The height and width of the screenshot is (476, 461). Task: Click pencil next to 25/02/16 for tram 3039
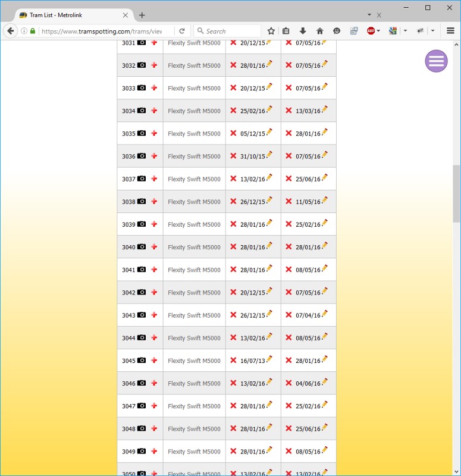[x=325, y=223]
